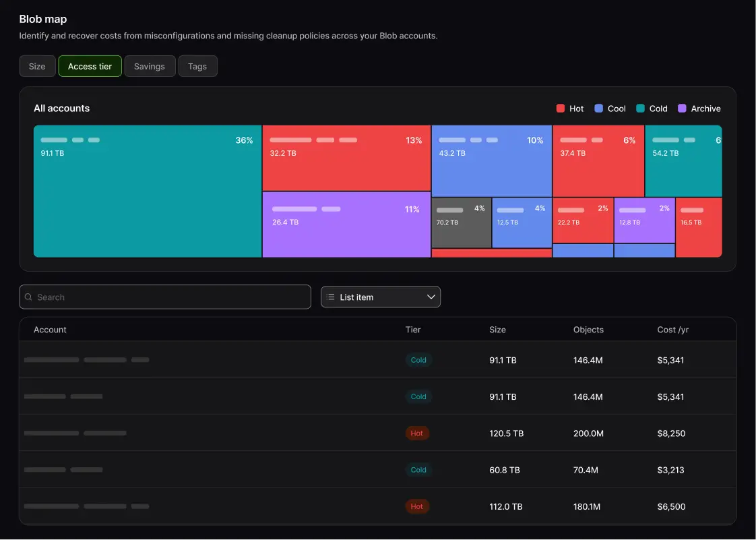
Task: Click the blue Cool legend swatch
Action: 599,109
